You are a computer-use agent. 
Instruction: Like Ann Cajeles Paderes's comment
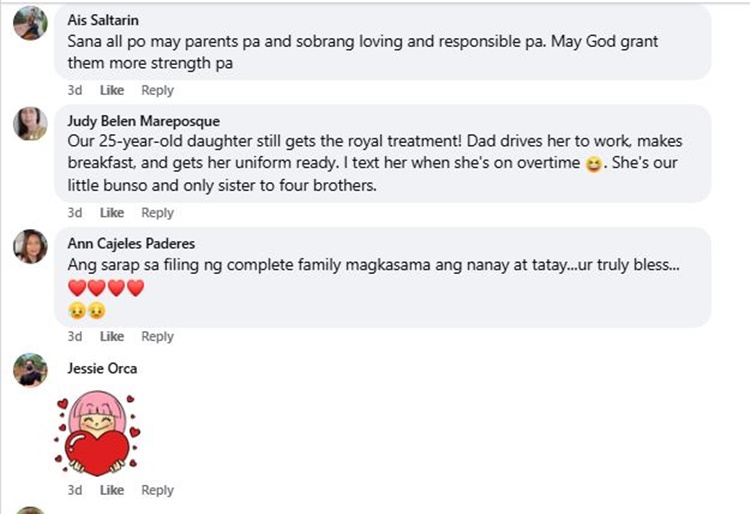point(112,337)
